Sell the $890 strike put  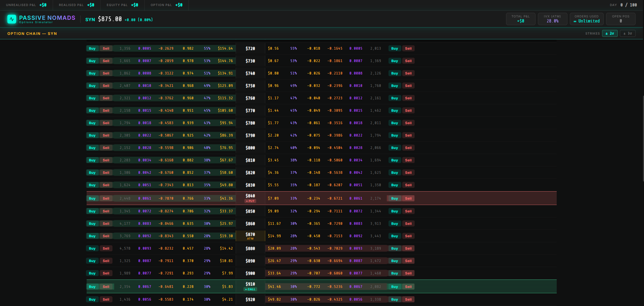coord(408,261)
